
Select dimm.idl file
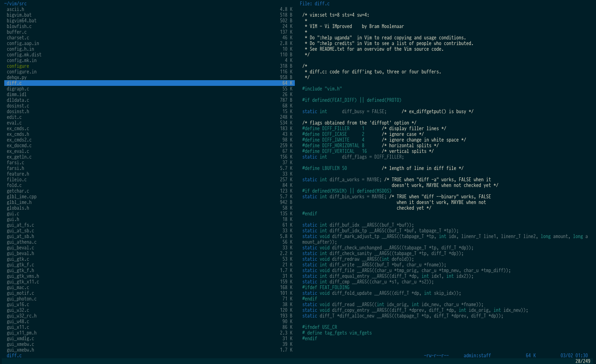(149, 94)
